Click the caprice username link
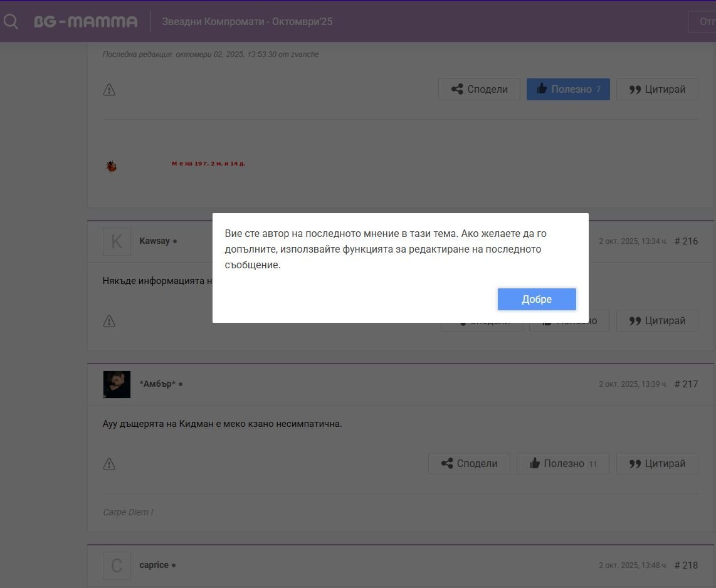The height and width of the screenshot is (588, 716). 154,565
